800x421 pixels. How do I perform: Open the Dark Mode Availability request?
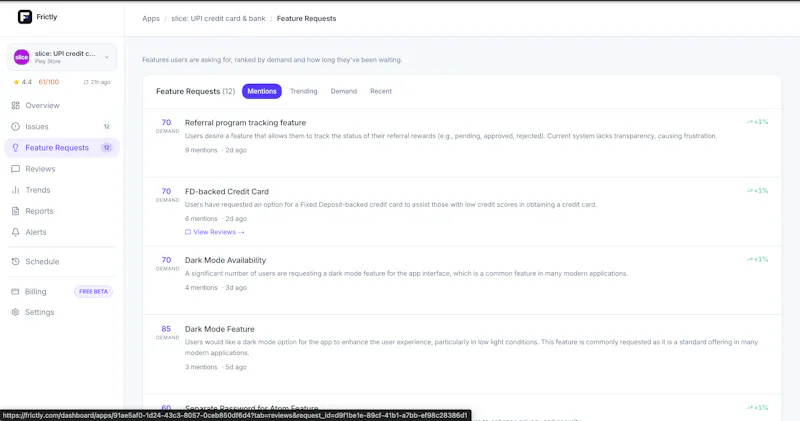pyautogui.click(x=226, y=260)
